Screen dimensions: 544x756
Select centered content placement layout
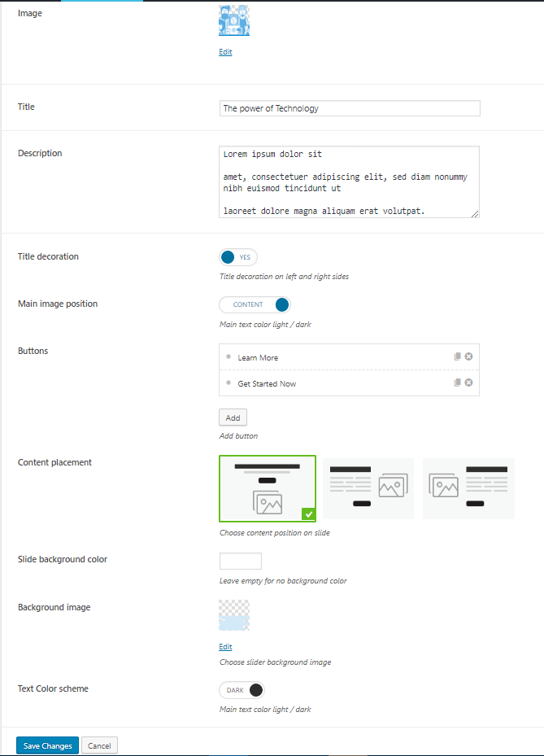[x=267, y=488]
